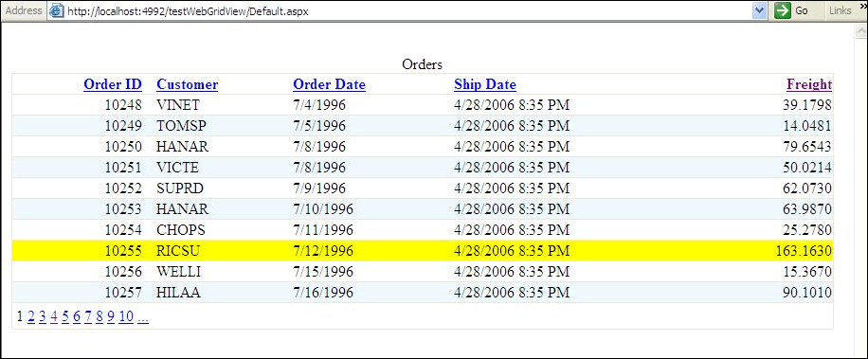Select the highlighted RICSU order row

click(423, 251)
